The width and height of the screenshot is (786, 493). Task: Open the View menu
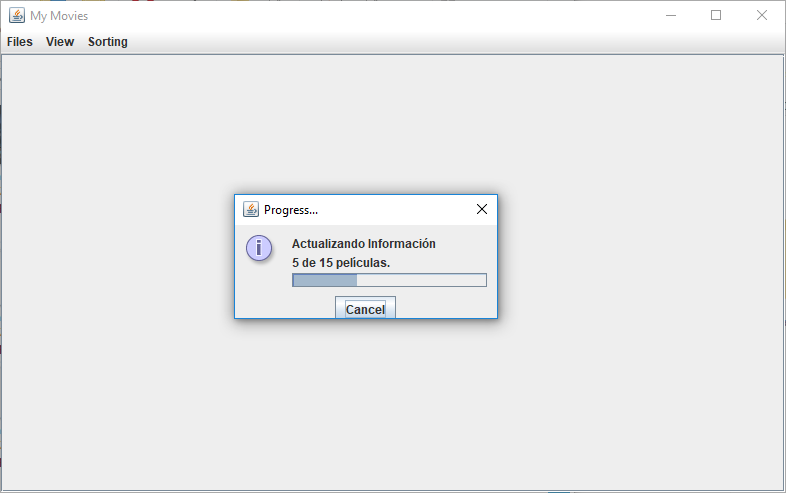[60, 42]
